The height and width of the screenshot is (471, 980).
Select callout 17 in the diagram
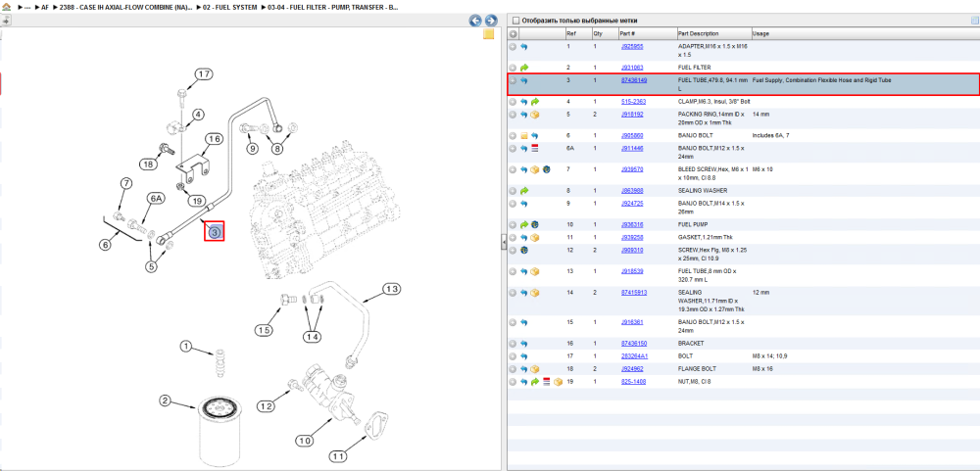pyautogui.click(x=203, y=74)
